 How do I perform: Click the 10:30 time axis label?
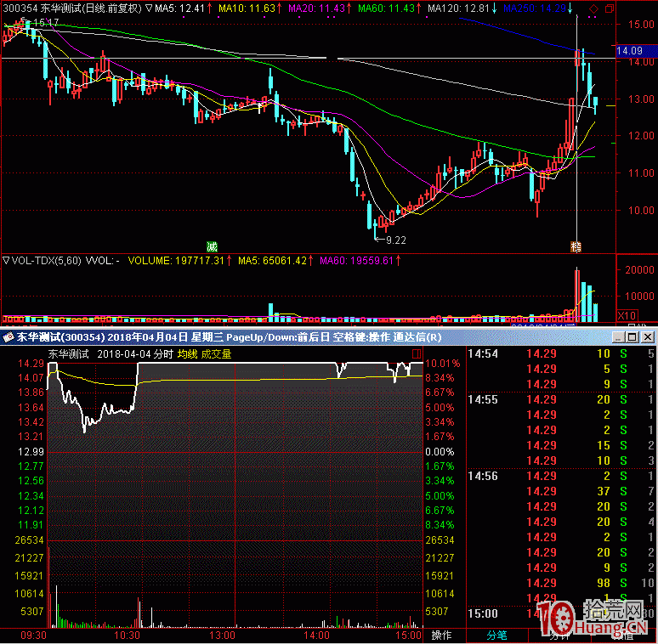pos(128,635)
